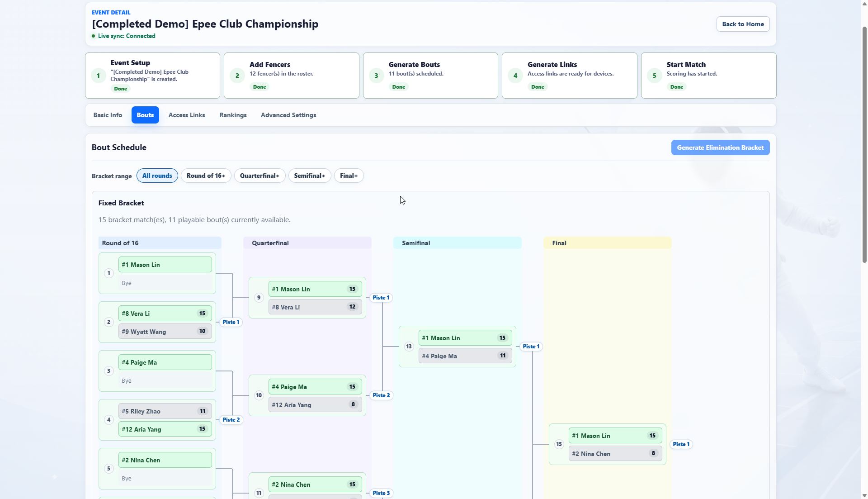Click bout number 1 badge
The image size is (868, 499).
coord(108,273)
